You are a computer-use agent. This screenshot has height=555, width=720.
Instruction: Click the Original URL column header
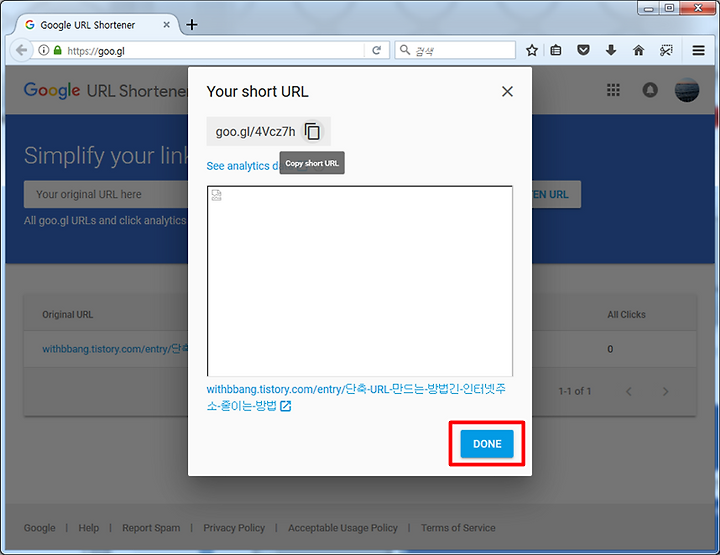(68, 314)
